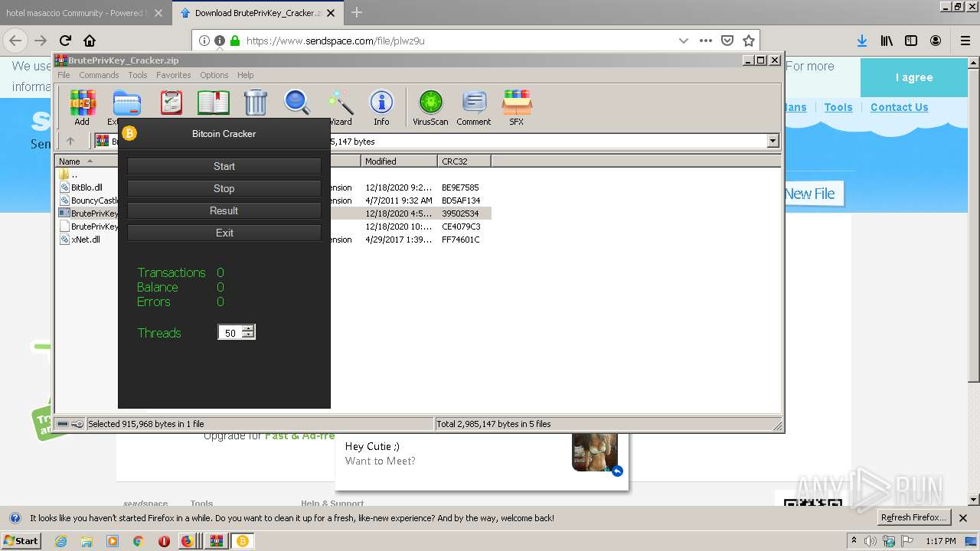Click Result button in Bitcoin Cracker
This screenshot has width=980, height=551.
click(224, 210)
